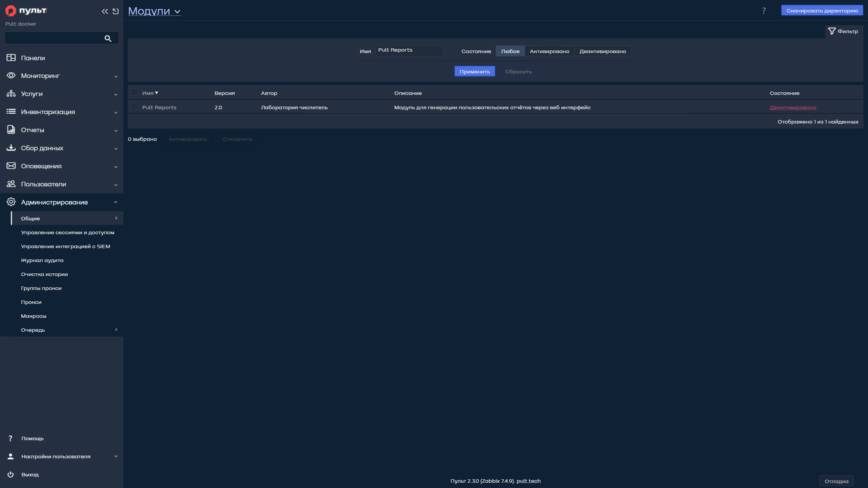Click the Сбор данных download icon
Viewport: 868px width, 488px height.
tap(11, 148)
